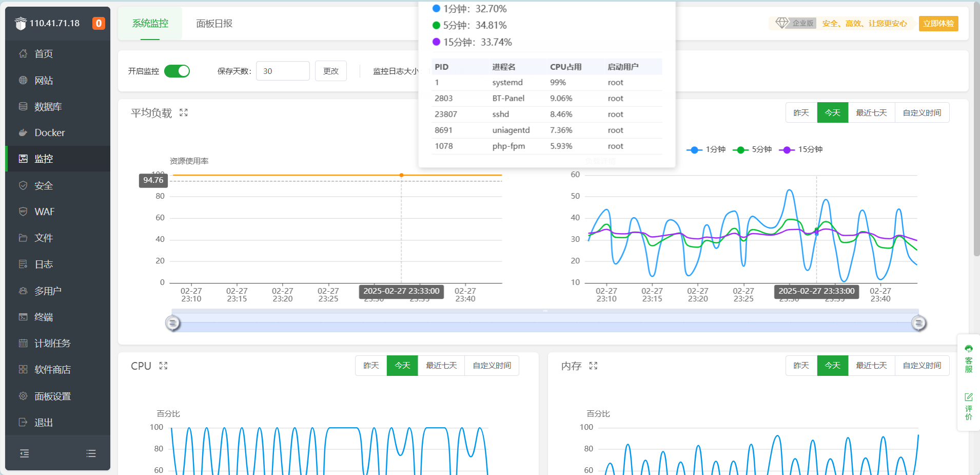Screen dimensions: 980x475
Task: Click php-fpm row in process table
Action: 547,146
